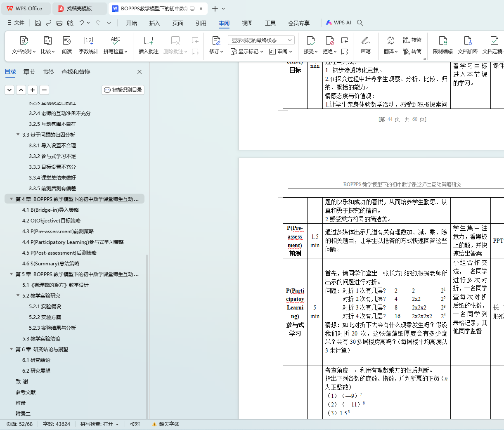Click the 修订 track changes icon

[x=216, y=40]
